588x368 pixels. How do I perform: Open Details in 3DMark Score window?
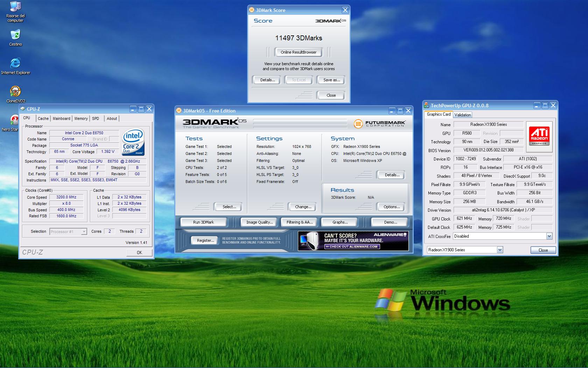pos(267,80)
